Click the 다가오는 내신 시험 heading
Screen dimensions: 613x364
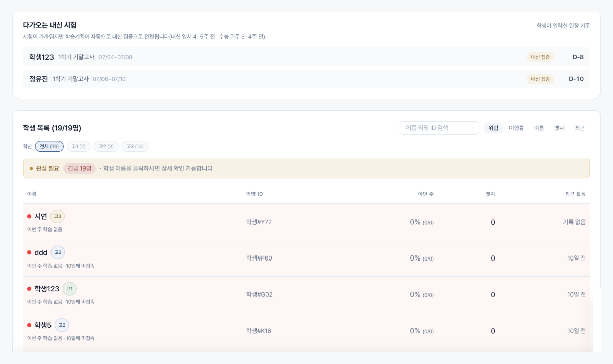click(x=49, y=25)
